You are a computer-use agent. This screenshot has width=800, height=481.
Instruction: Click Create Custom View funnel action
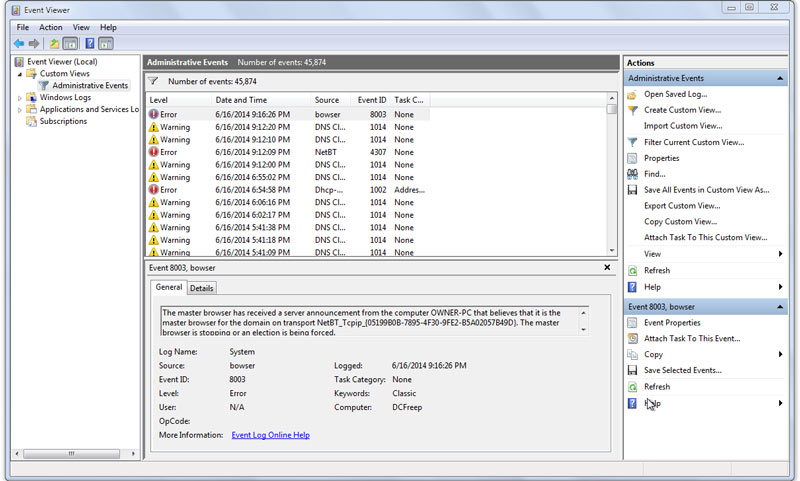tap(682, 110)
